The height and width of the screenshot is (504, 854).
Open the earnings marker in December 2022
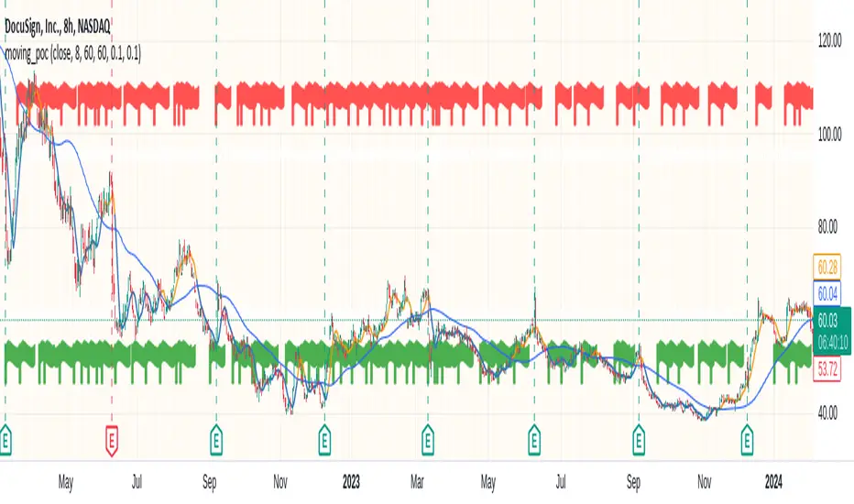click(324, 439)
